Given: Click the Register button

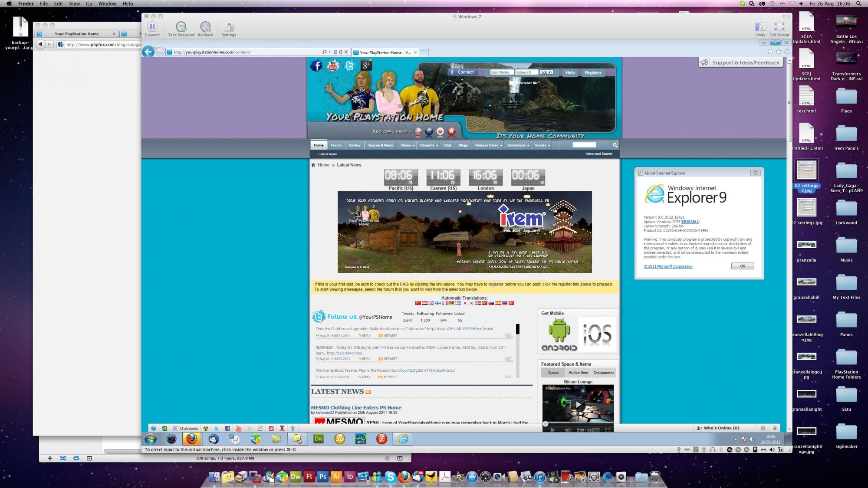Looking at the screenshot, I should tap(593, 73).
